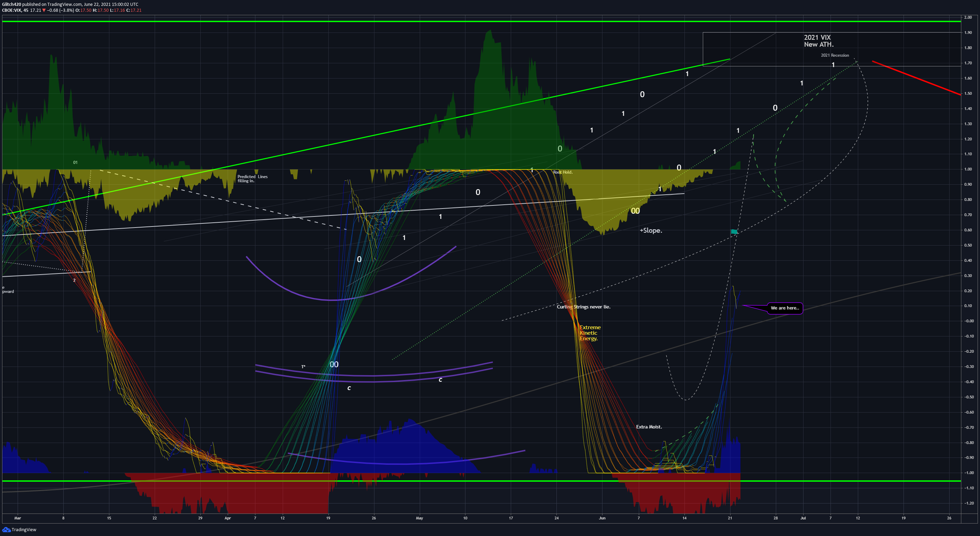Select the 'June 22, 2021 15:00:02 UTC' timestamp
The image size is (980, 536).
[111, 4]
